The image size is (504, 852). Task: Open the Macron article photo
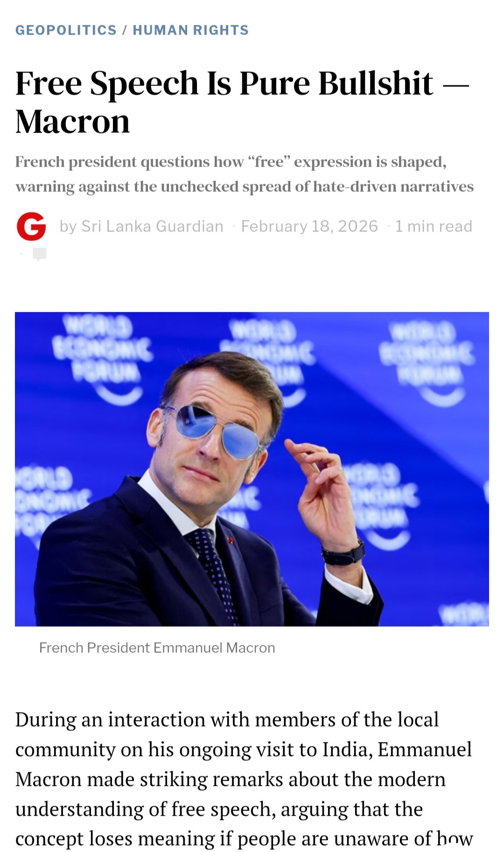pos(252,469)
